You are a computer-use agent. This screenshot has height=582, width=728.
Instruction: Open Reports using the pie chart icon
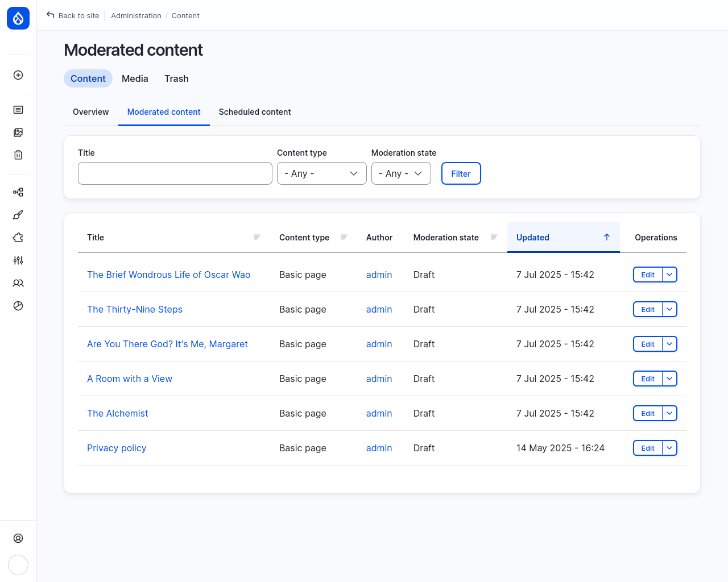click(x=18, y=305)
